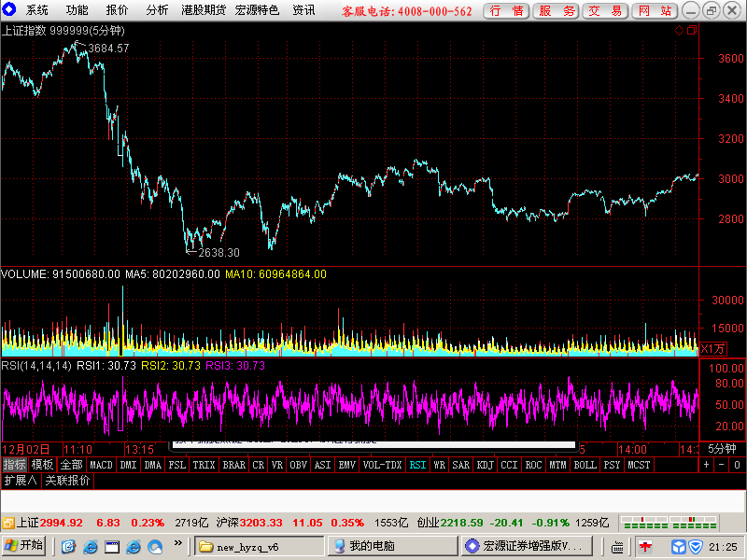Image resolution: width=747 pixels, height=560 pixels.
Task: Open the 报价 menu
Action: tap(117, 10)
